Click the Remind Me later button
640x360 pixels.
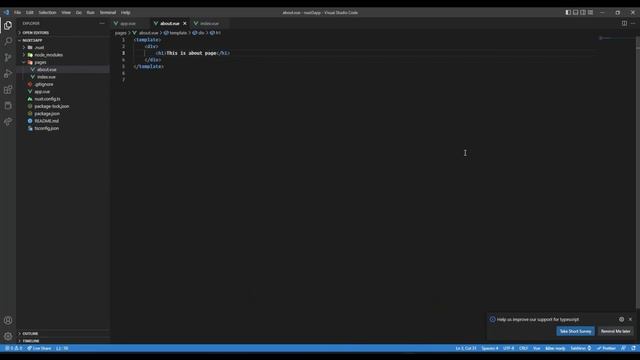616,331
